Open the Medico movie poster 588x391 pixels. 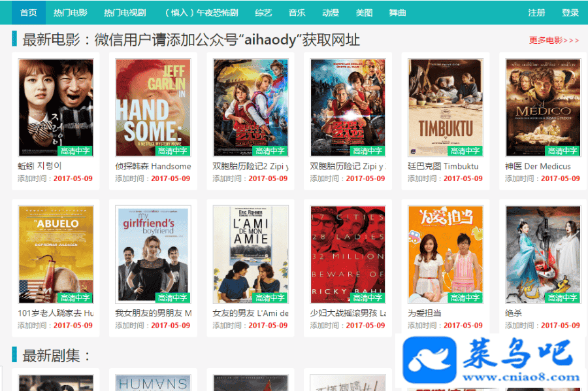[x=543, y=107]
